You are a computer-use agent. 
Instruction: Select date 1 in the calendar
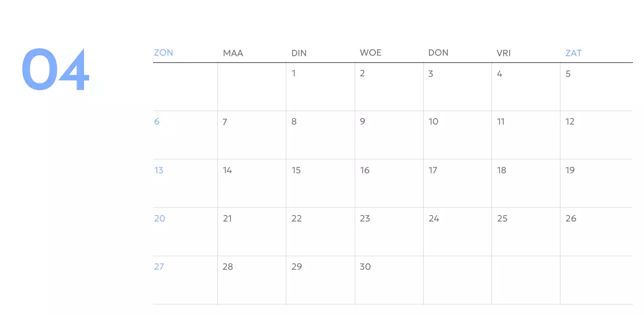(294, 73)
